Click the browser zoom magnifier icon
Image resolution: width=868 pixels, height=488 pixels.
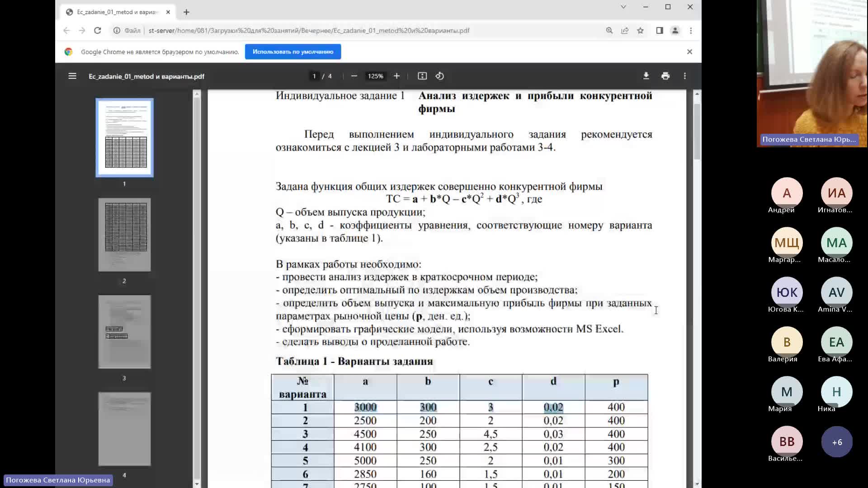click(609, 30)
